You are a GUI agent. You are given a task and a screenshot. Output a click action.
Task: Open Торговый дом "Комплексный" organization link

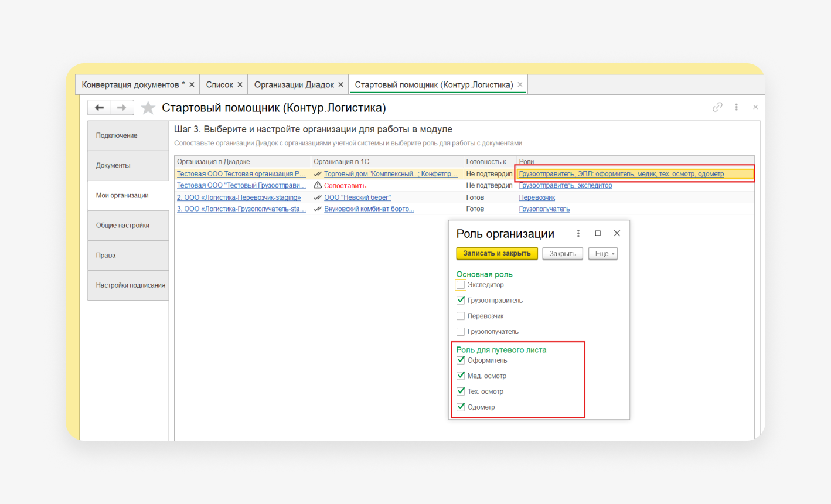point(391,174)
